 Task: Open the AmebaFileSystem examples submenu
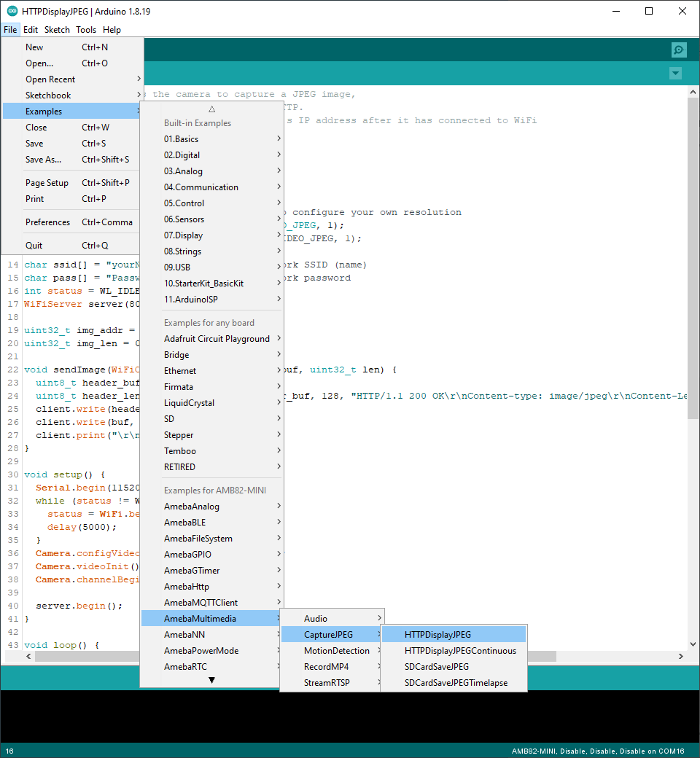tap(212, 538)
